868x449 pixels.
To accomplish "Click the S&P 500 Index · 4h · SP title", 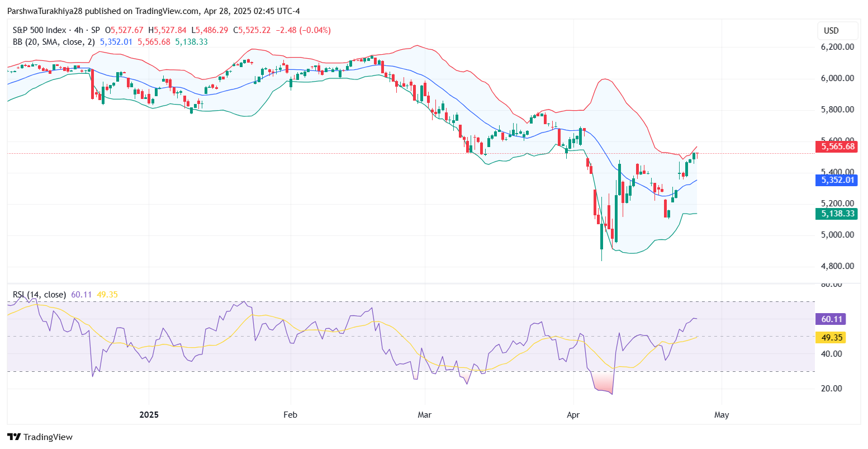I will [x=56, y=30].
